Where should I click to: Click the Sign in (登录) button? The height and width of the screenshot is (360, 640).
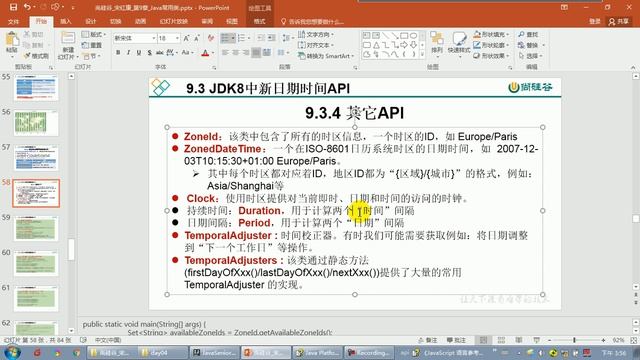coord(595,21)
